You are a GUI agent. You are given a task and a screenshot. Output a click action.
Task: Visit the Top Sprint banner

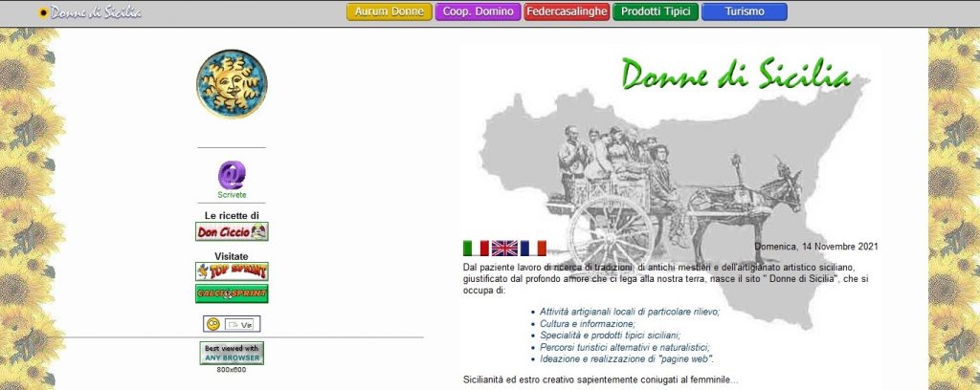pyautogui.click(x=232, y=271)
